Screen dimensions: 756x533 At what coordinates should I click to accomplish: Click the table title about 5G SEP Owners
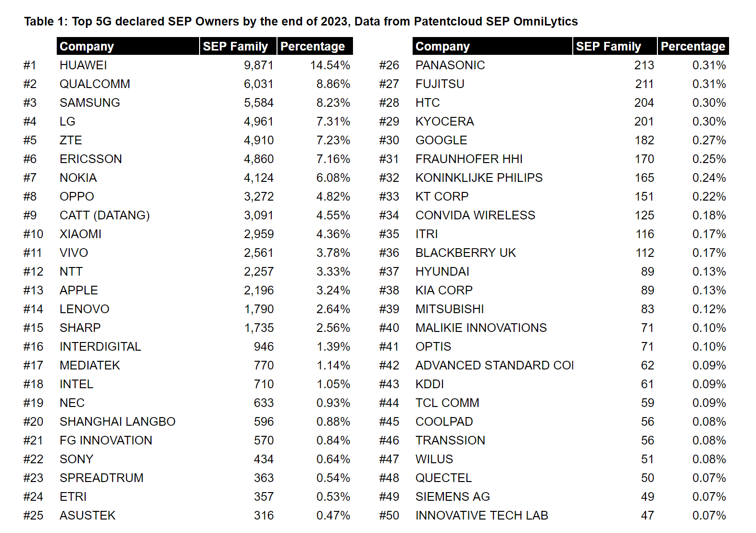301,22
